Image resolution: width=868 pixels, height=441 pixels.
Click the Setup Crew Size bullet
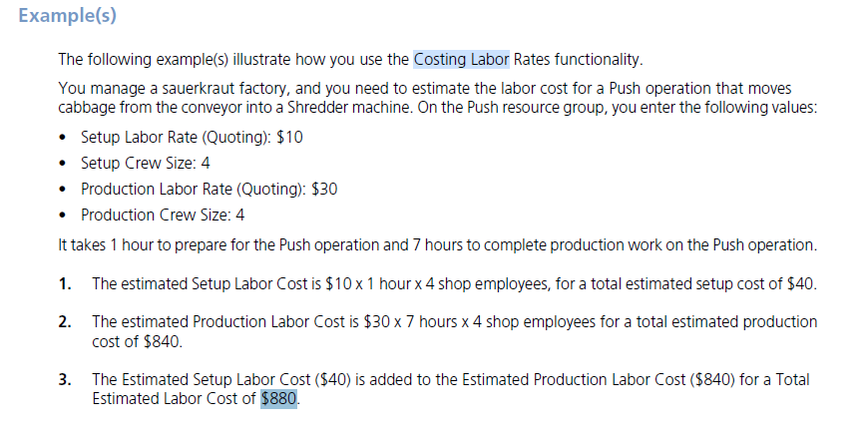[145, 164]
